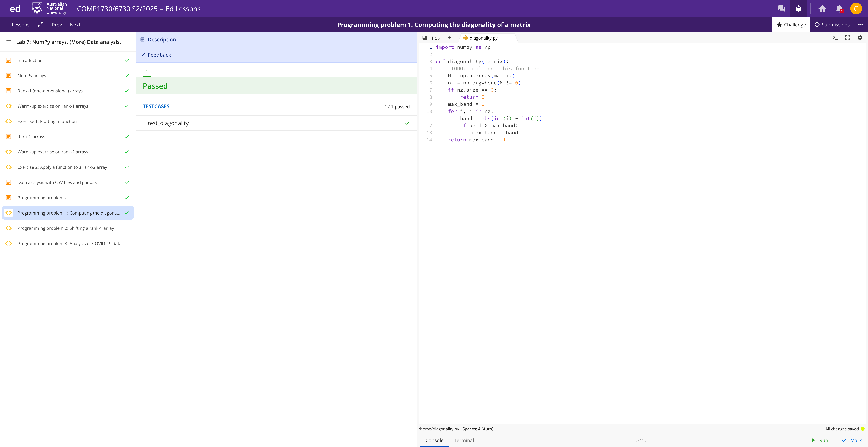Click the green check on test_diagonality
Image resolution: width=868 pixels, height=447 pixels.
(x=407, y=123)
